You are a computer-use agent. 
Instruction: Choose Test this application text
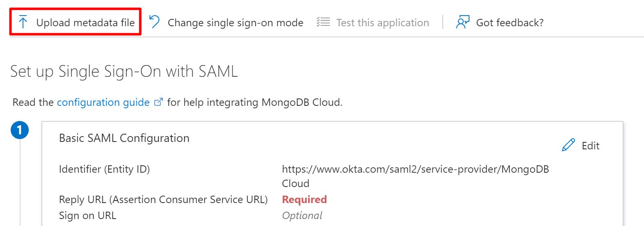[382, 23]
